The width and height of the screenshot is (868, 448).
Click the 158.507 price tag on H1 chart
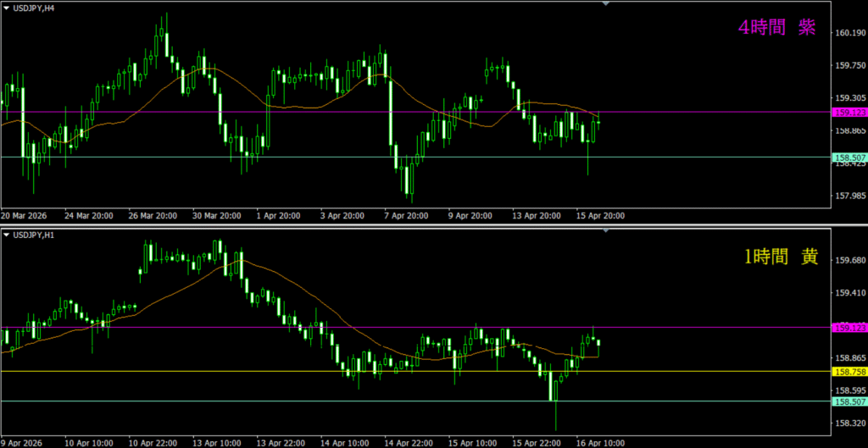point(850,401)
